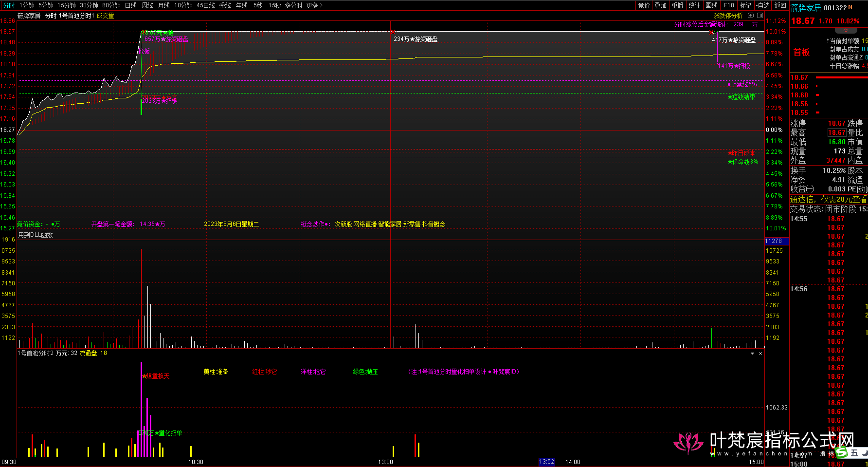Click the 成交量 indicator label
This screenshot has width=868, height=467.
pyautogui.click(x=105, y=16)
